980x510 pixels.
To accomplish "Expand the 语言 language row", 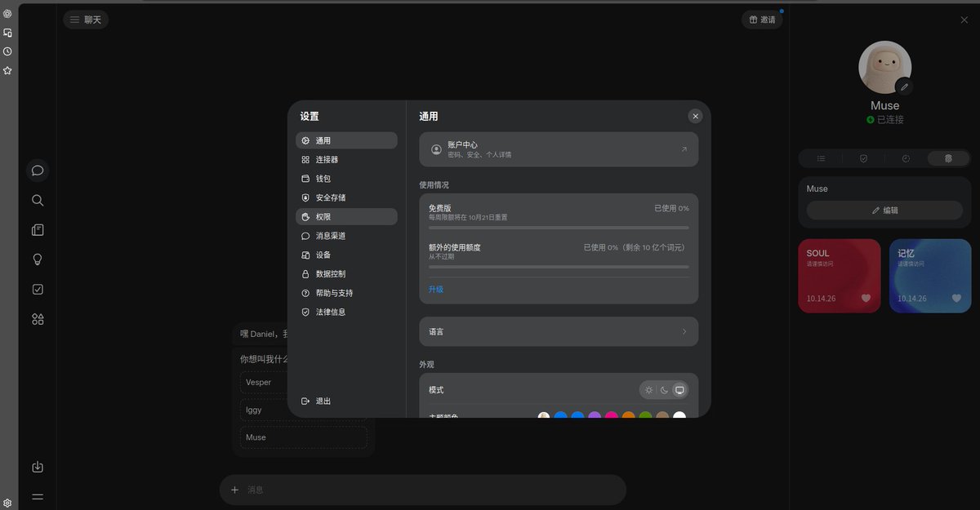I will [x=559, y=331].
